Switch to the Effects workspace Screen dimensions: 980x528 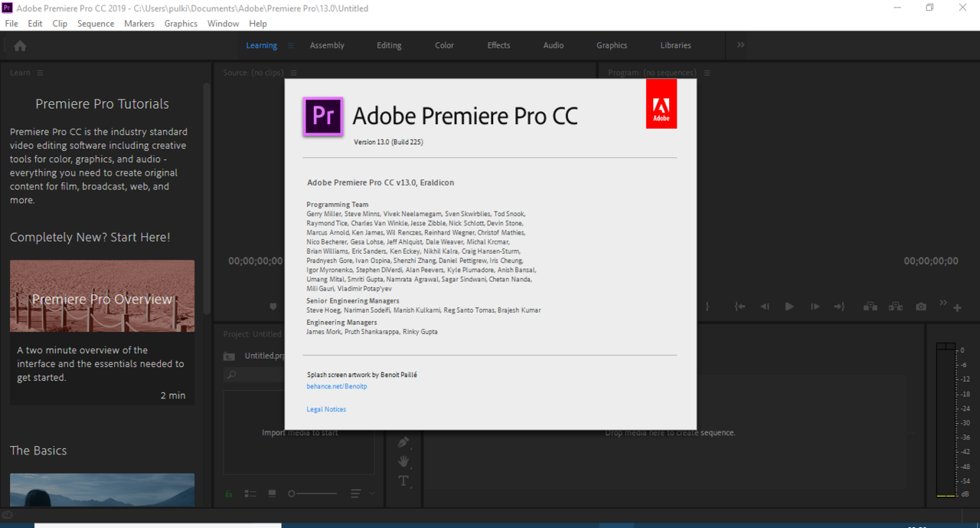click(498, 45)
